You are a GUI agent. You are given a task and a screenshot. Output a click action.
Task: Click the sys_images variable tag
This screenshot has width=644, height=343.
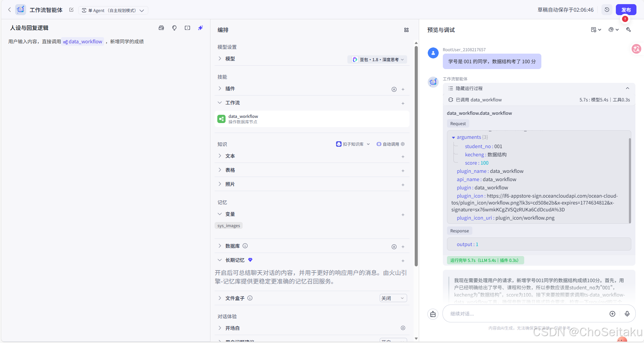(229, 226)
